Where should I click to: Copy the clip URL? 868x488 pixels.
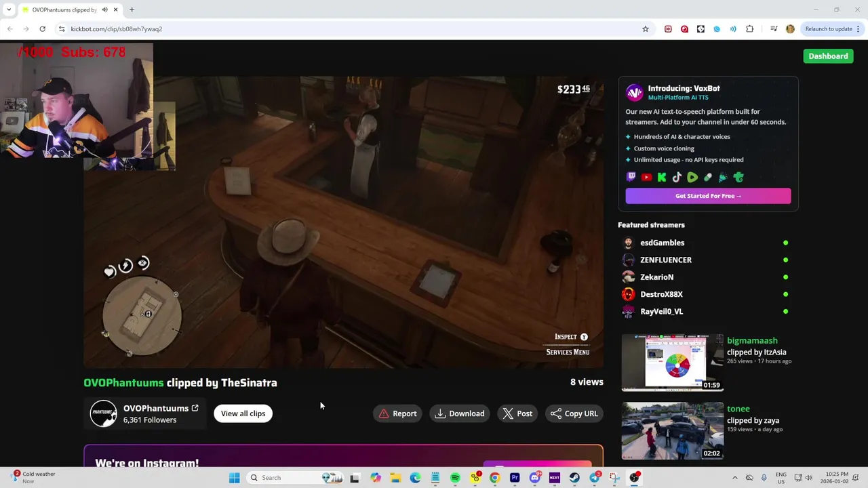tap(574, 413)
